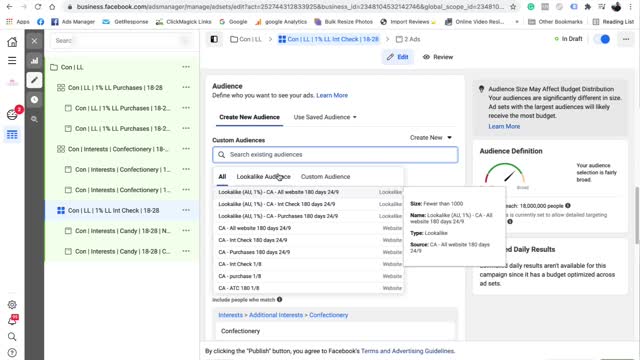Open the Use Saved Audience dropdown
The width and height of the screenshot is (640, 360).
point(325,117)
